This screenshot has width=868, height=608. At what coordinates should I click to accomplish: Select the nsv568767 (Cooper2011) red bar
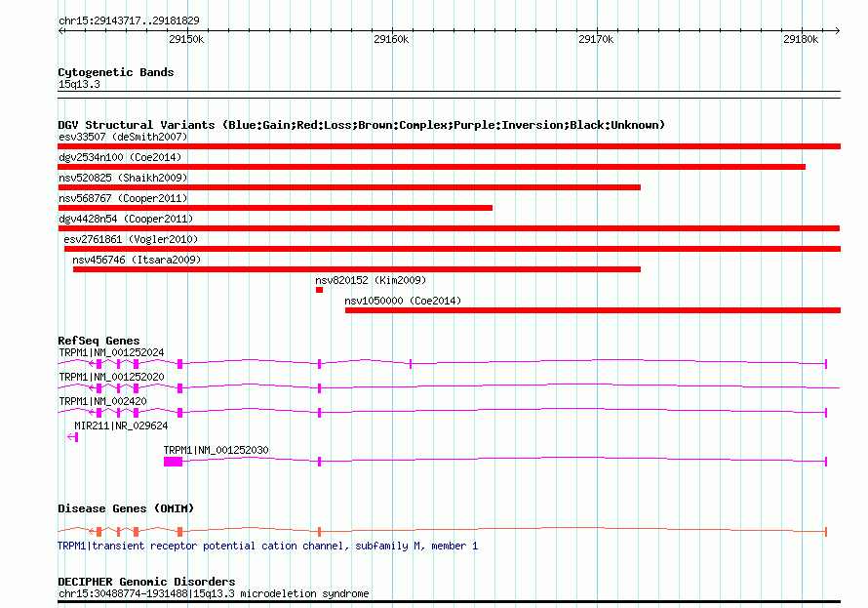pyautogui.click(x=275, y=208)
